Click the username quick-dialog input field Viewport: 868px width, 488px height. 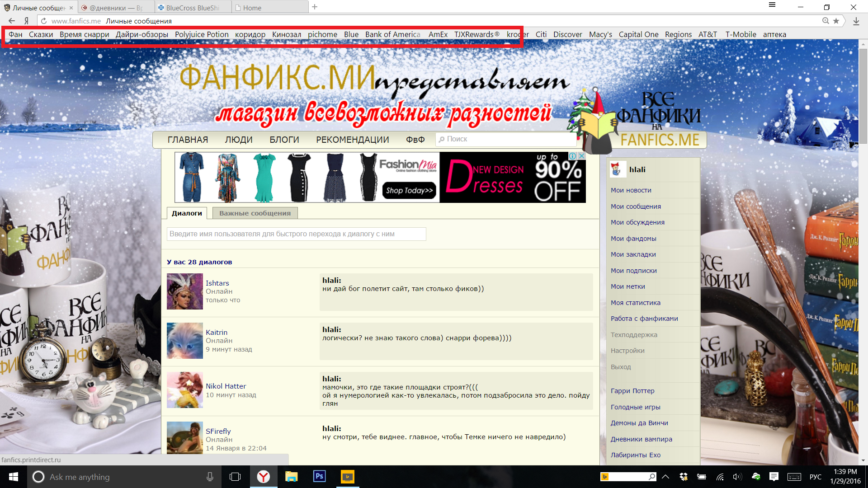click(x=296, y=234)
